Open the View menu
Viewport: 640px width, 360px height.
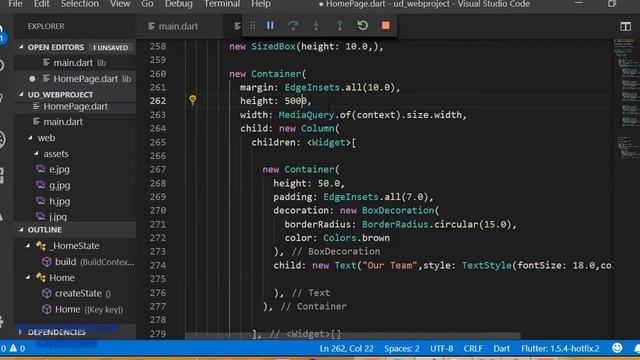120,4
